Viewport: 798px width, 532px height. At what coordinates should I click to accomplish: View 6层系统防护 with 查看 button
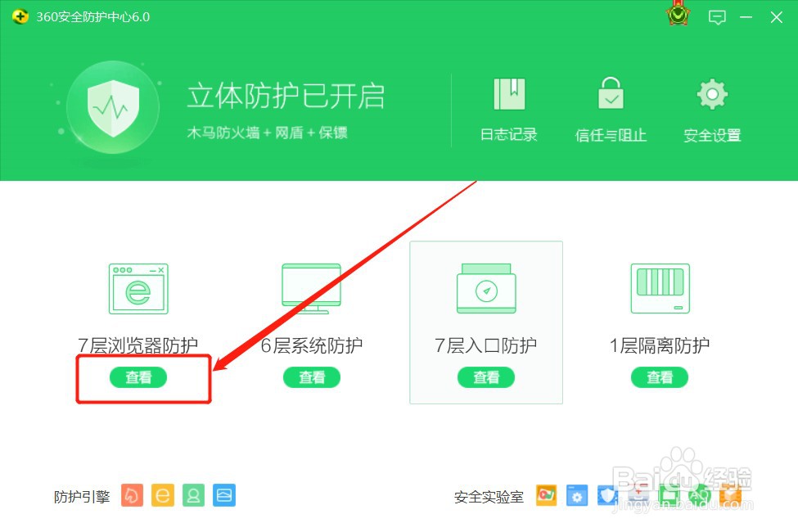(x=312, y=377)
